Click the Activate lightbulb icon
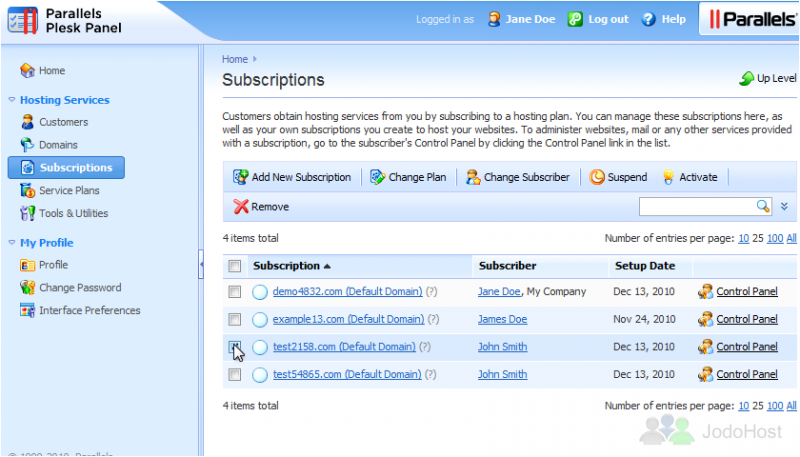Image resolution: width=800 pixels, height=457 pixels. tap(669, 177)
